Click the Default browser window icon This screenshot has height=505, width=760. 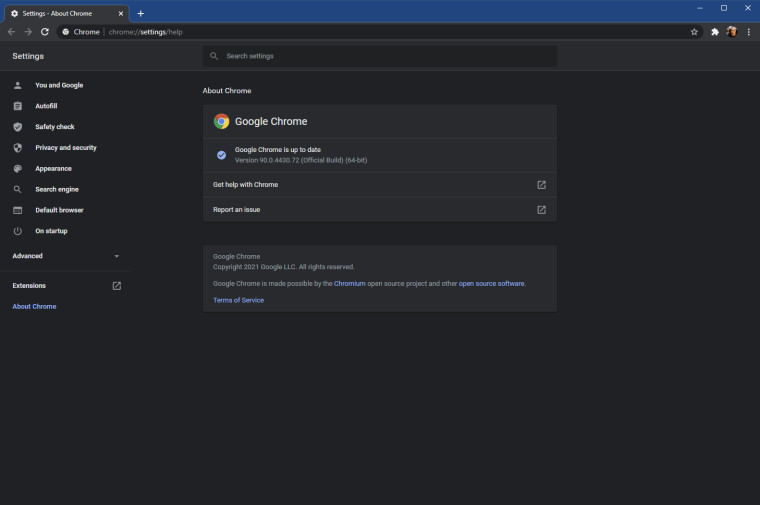point(17,210)
